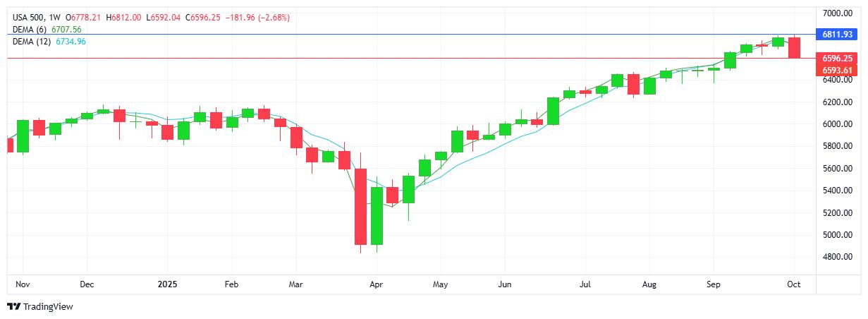Click the Nov label on time axis

pos(22,284)
